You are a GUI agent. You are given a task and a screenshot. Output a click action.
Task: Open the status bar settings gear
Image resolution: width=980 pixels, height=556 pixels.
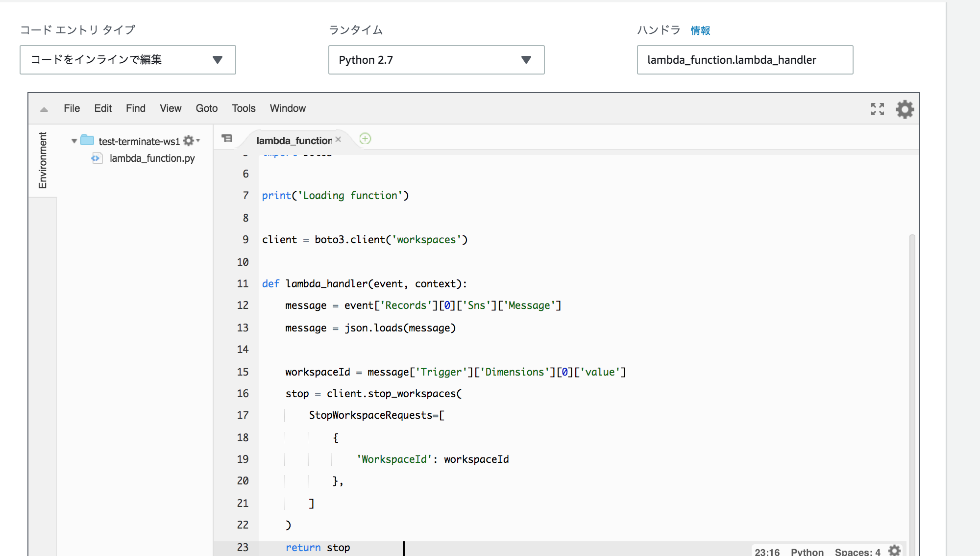pyautogui.click(x=895, y=551)
